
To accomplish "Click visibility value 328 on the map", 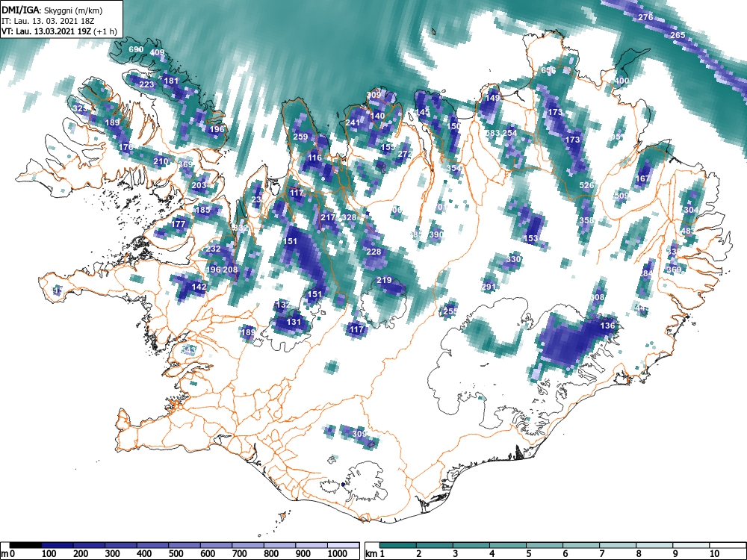I will tap(349, 217).
